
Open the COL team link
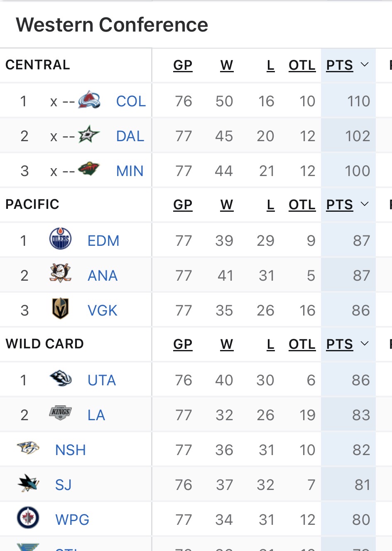coord(131,101)
